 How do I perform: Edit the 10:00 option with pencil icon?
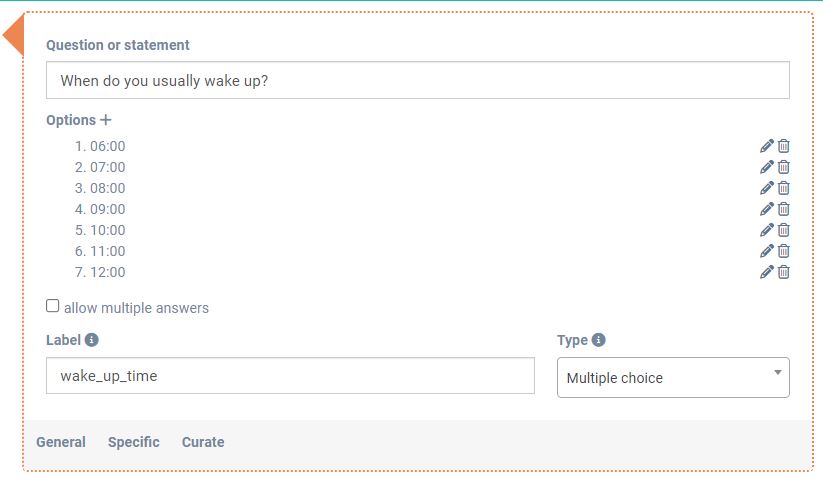[767, 230]
